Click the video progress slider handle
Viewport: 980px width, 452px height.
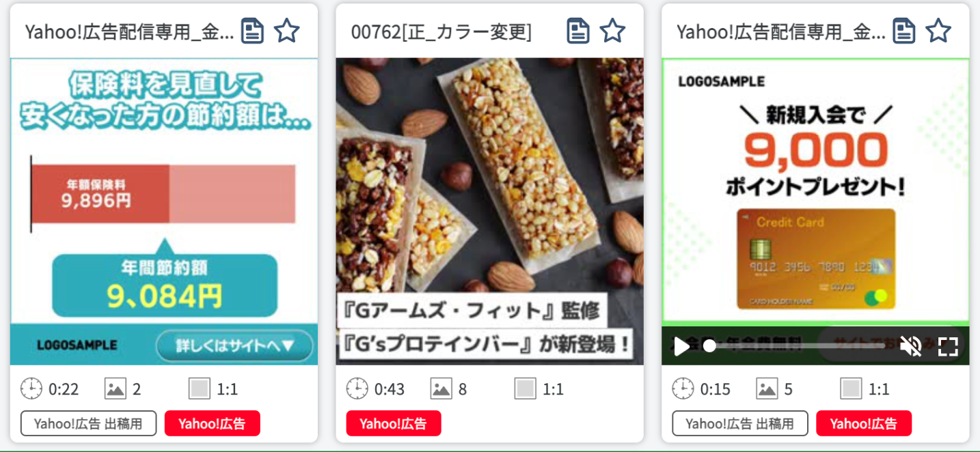click(x=709, y=346)
